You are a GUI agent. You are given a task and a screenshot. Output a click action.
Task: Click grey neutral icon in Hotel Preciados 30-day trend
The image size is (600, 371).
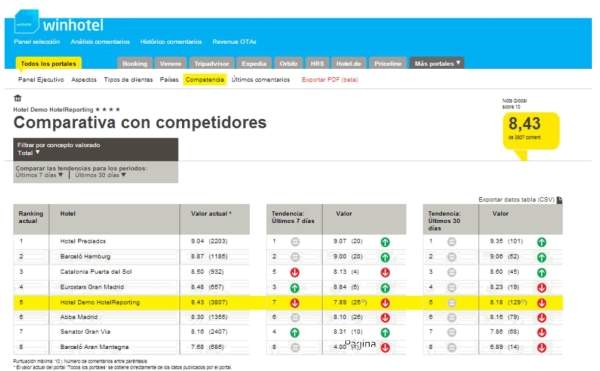click(x=452, y=242)
